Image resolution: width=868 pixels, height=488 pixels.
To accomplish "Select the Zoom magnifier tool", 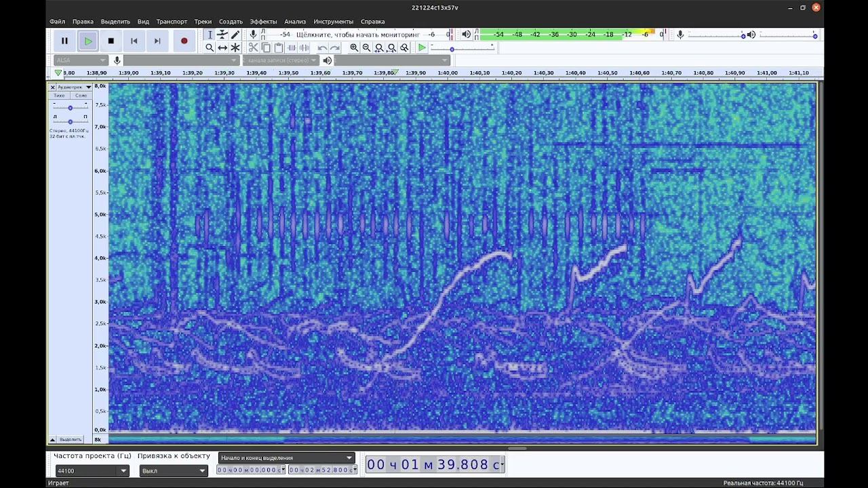I will point(210,47).
